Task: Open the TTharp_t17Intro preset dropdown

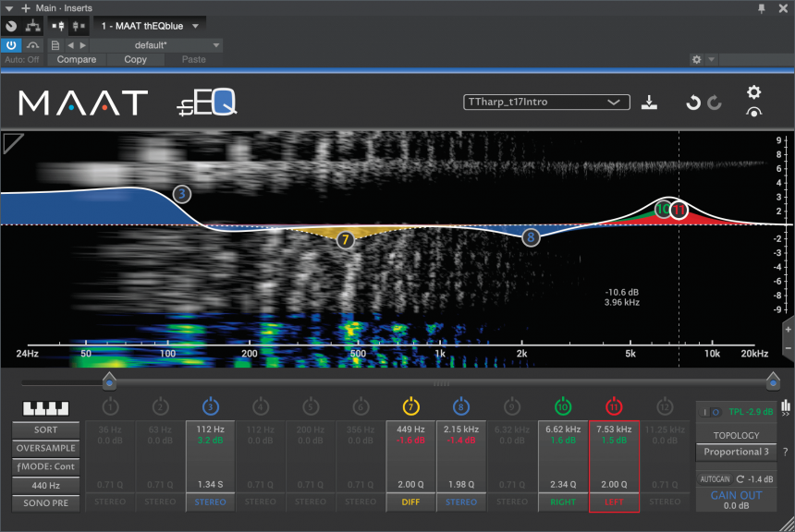Action: [546, 103]
